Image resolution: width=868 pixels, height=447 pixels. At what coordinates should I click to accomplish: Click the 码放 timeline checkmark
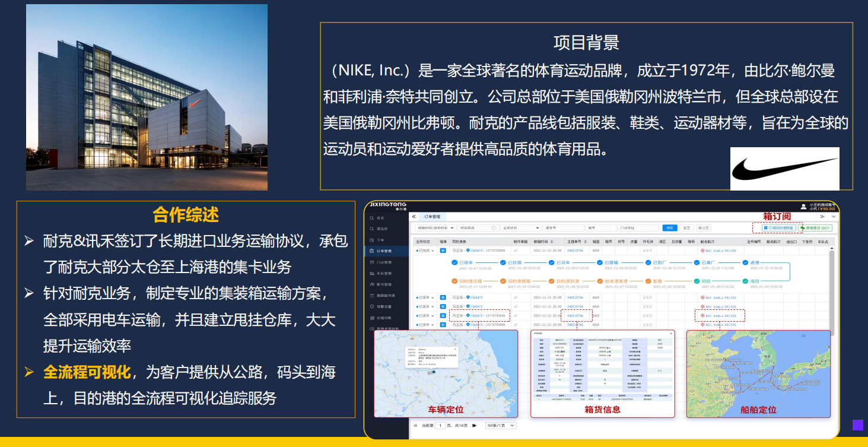[x=697, y=281]
